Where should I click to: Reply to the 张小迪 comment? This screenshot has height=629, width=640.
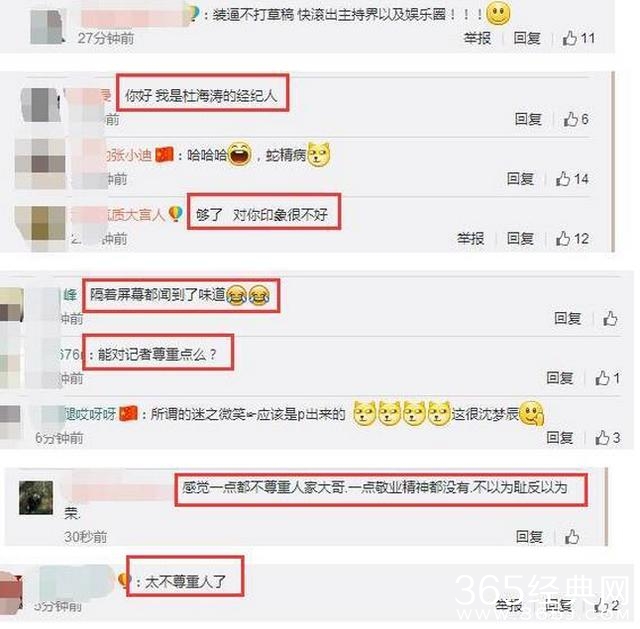520,179
